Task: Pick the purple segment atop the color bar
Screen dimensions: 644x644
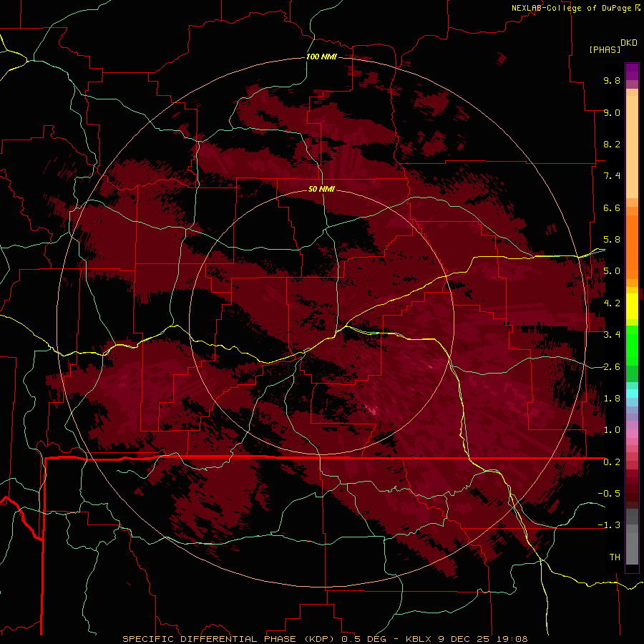Action: (632, 72)
